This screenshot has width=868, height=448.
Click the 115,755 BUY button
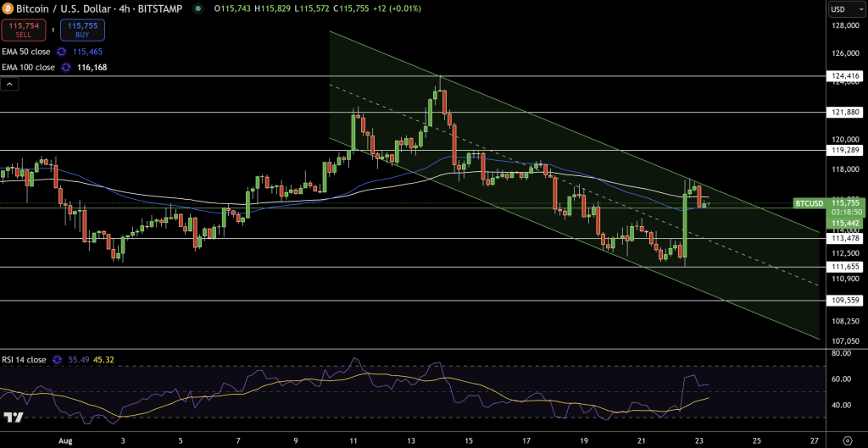coord(82,30)
